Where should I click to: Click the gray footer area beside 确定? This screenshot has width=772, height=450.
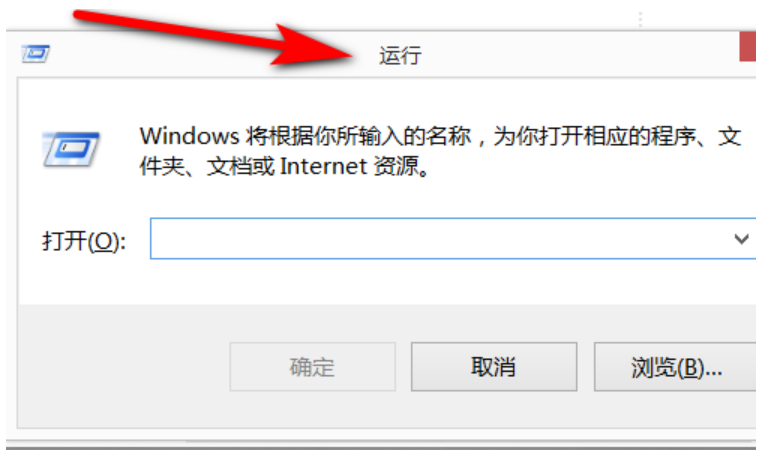(x=123, y=367)
